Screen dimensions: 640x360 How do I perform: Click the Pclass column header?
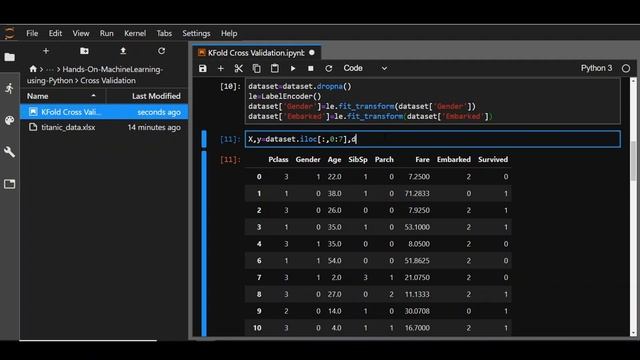[278, 160]
